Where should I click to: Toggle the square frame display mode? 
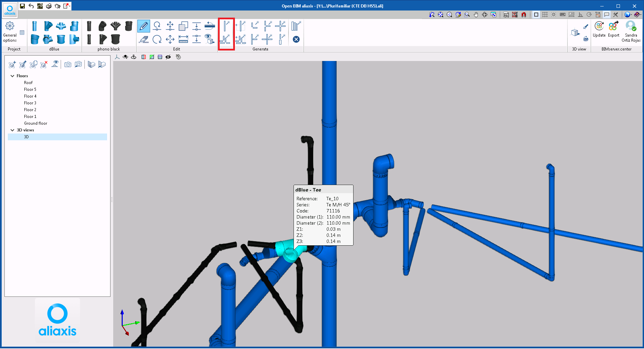[536, 15]
